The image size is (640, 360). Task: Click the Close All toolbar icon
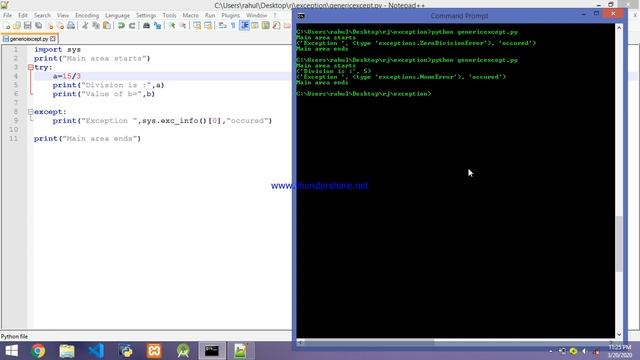[x=60, y=26]
